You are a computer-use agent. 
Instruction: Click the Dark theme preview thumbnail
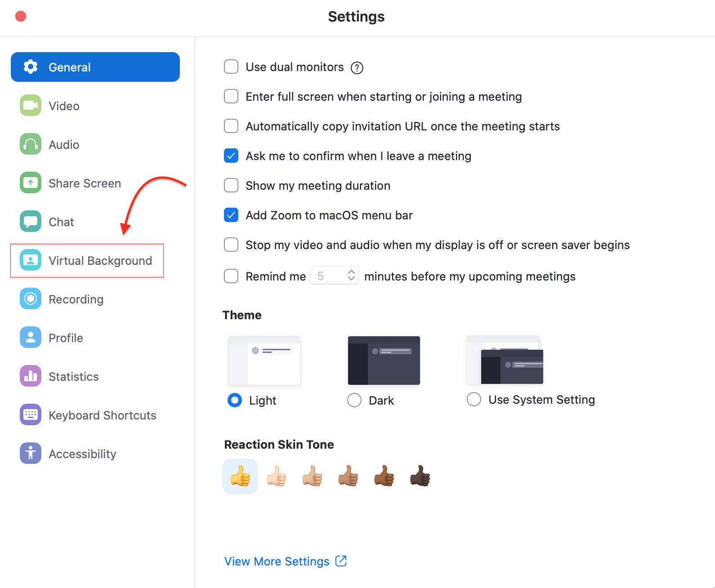[384, 361]
